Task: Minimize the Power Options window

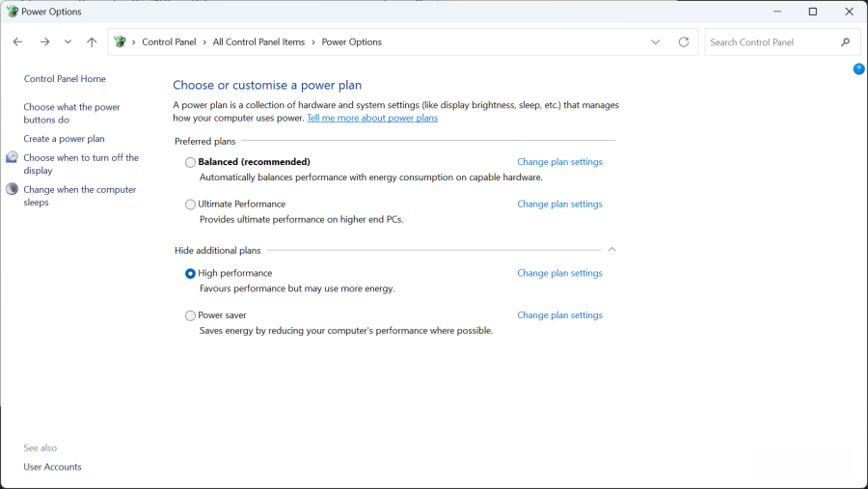Action: click(x=777, y=11)
